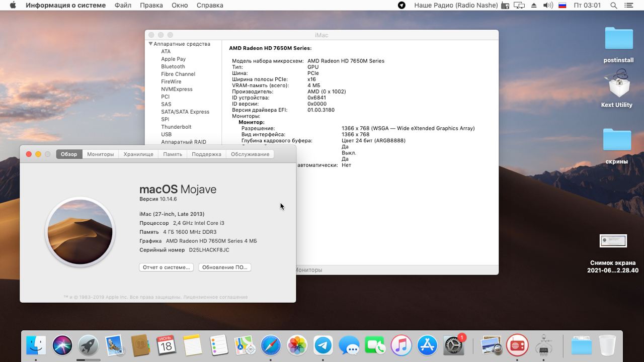The width and height of the screenshot is (644, 362).
Task: Open Reminders list icon in Dock
Action: pos(219,345)
